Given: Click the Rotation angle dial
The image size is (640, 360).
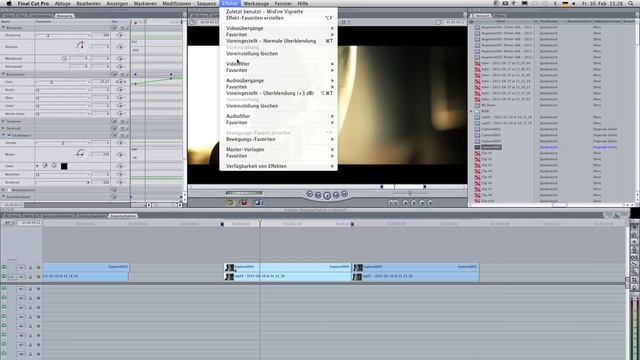Looking at the screenshot, I should [x=81, y=46].
